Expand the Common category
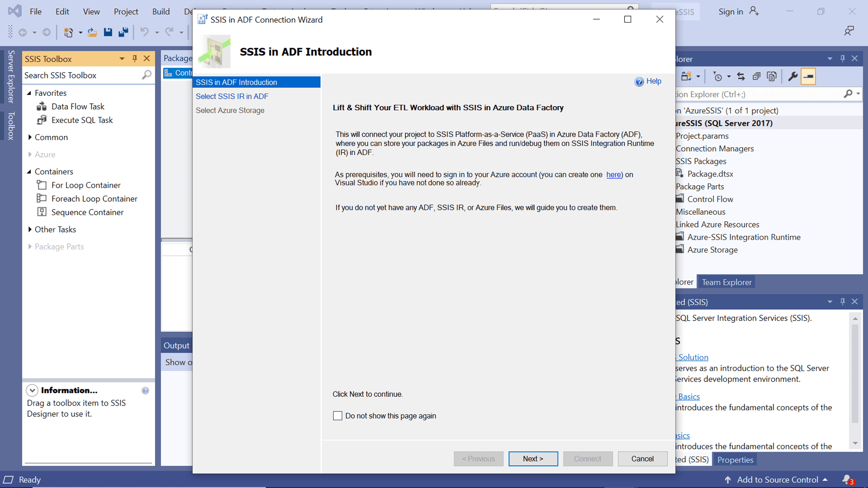The height and width of the screenshot is (488, 868). tap(30, 137)
